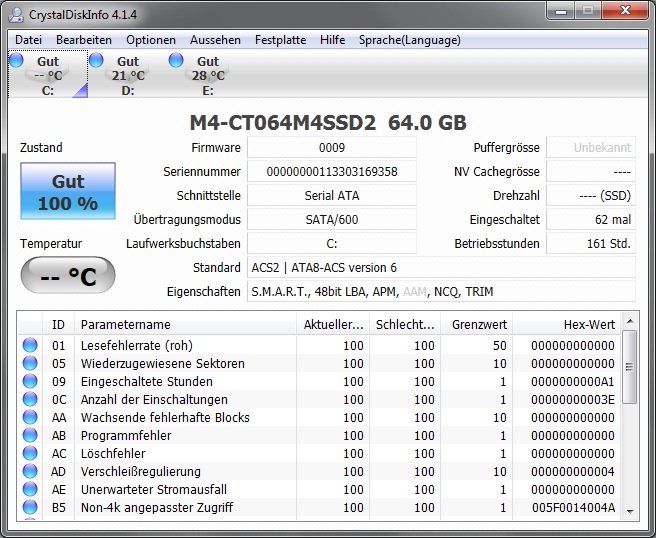Click hex value 0000000000A1

pyautogui.click(x=573, y=382)
